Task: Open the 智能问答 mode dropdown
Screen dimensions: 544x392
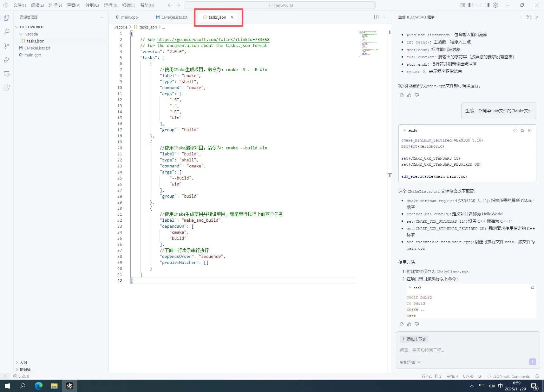Action: [410, 362]
